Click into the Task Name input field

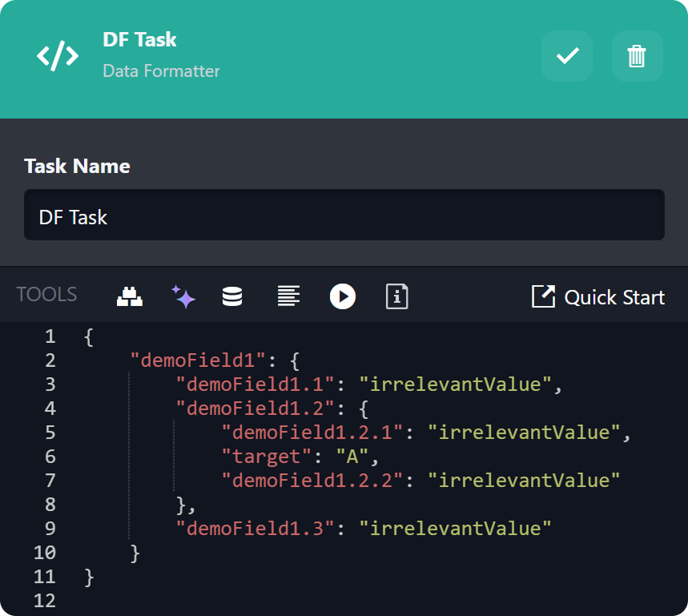344,215
